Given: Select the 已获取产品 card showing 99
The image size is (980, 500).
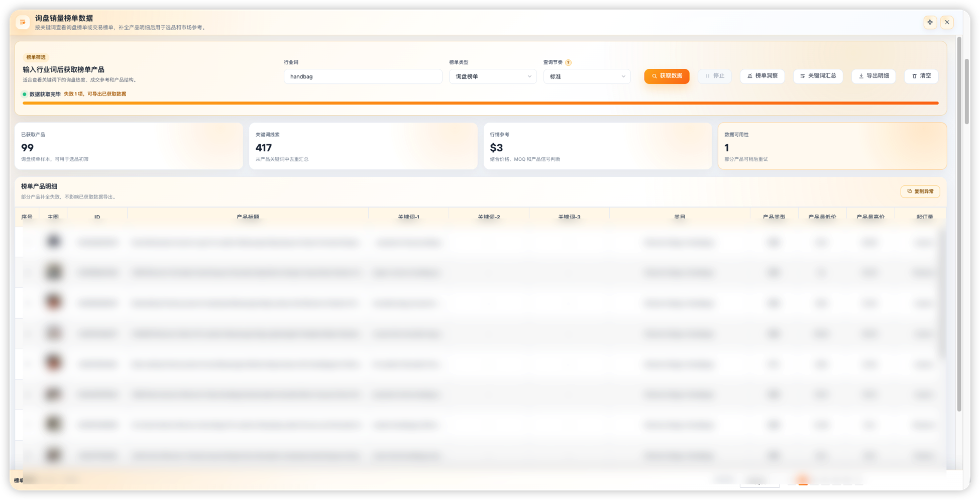Looking at the screenshot, I should tap(129, 146).
